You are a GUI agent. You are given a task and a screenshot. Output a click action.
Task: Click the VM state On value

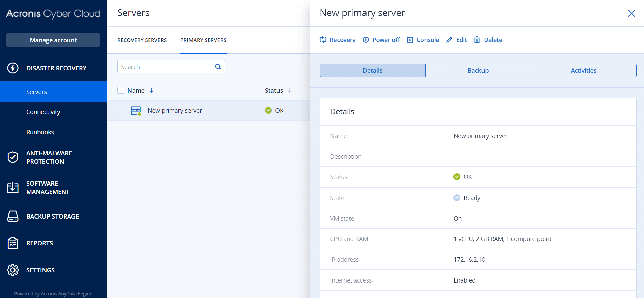(x=458, y=218)
